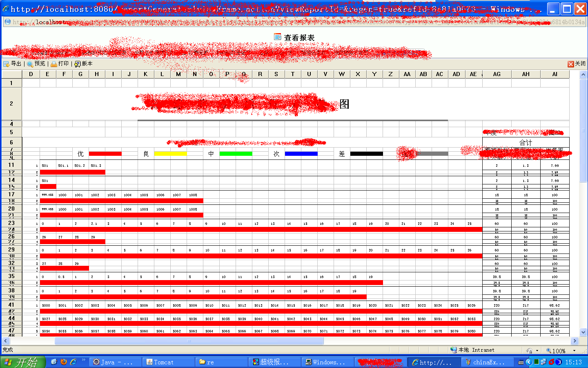Viewport: 588px width, 368px height.
Task: Click the horizontal scrollbar right arrow
Action: point(575,341)
